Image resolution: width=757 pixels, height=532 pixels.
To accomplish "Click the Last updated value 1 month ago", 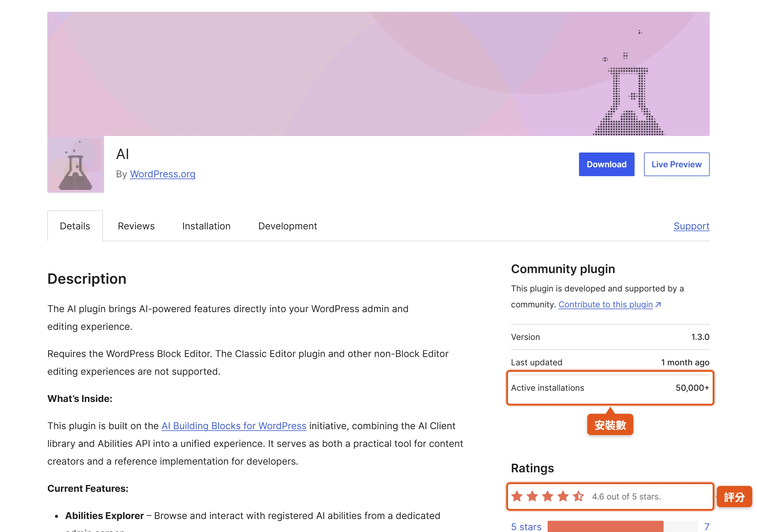I will 685,362.
